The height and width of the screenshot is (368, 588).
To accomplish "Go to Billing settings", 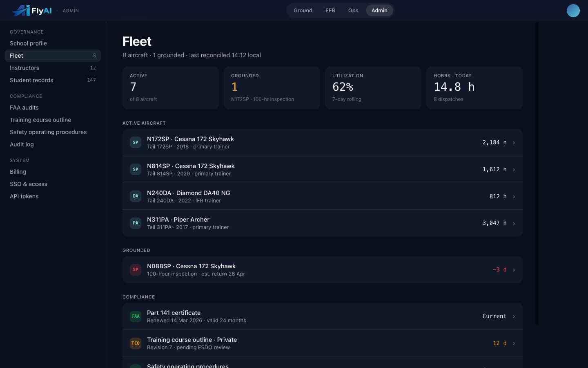I will click(53, 172).
